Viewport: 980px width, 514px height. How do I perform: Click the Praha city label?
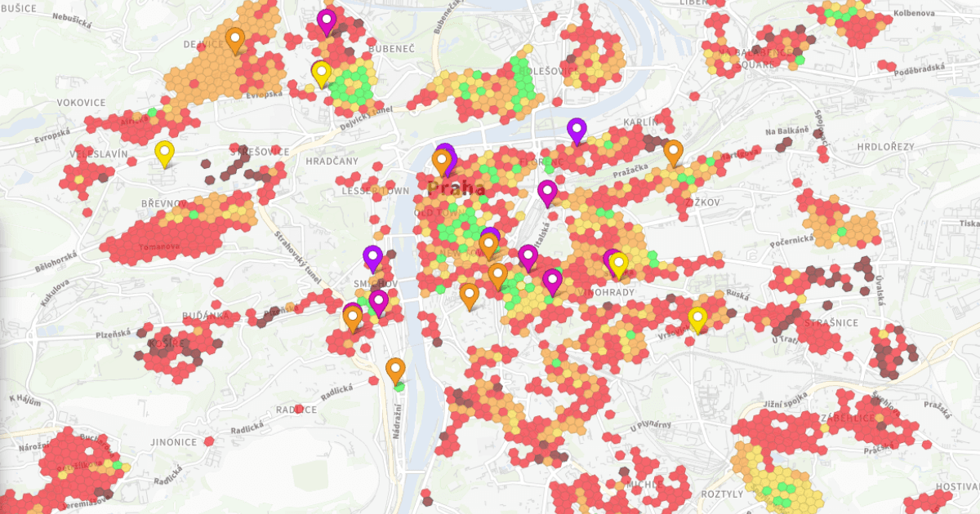pyautogui.click(x=455, y=189)
